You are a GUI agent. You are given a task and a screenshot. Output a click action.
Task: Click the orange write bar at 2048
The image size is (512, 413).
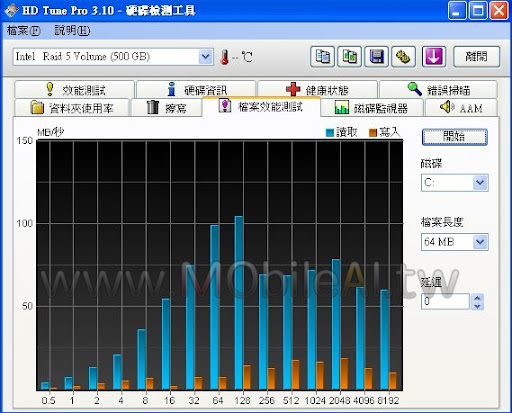click(344, 374)
